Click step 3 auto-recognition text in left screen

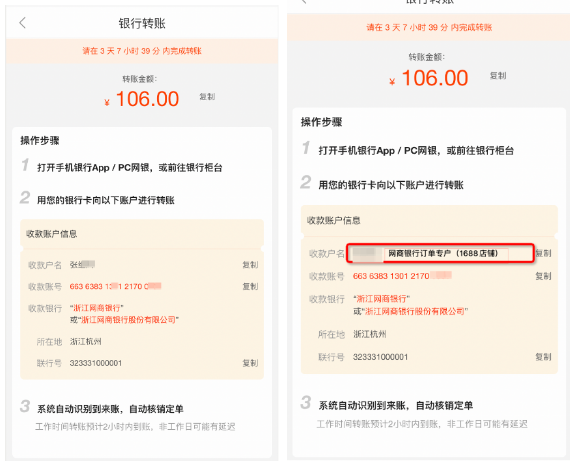(110, 409)
